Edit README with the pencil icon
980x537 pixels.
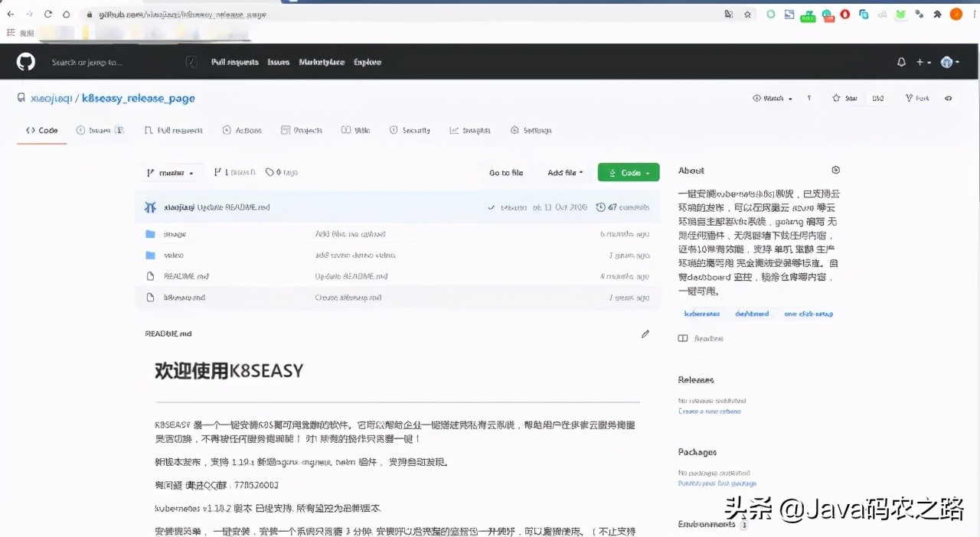pos(645,334)
